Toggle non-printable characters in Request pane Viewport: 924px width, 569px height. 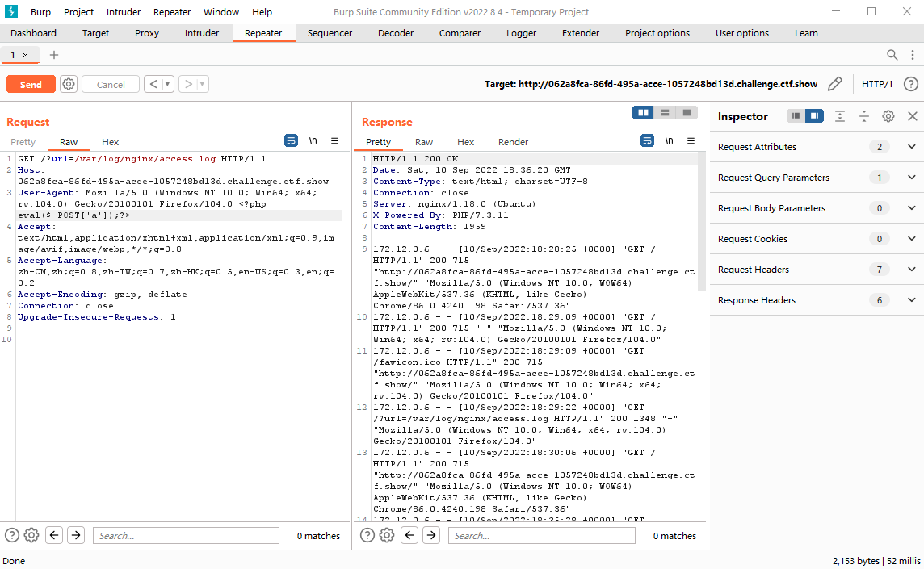pyautogui.click(x=313, y=140)
